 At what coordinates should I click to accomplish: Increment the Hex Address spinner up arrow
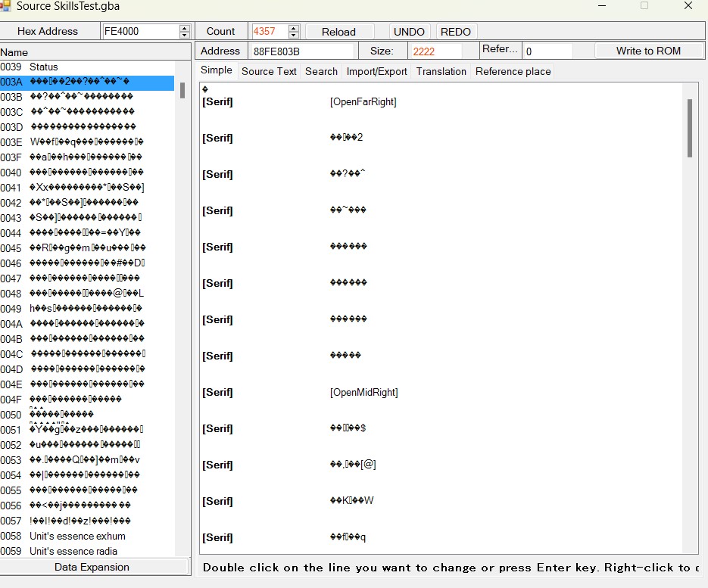[184, 28]
